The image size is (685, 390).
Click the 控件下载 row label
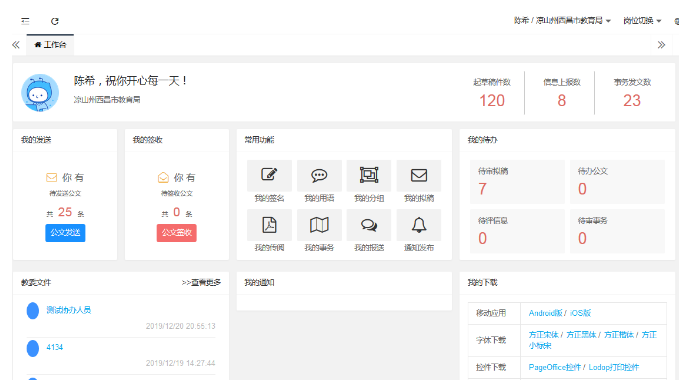(491, 367)
